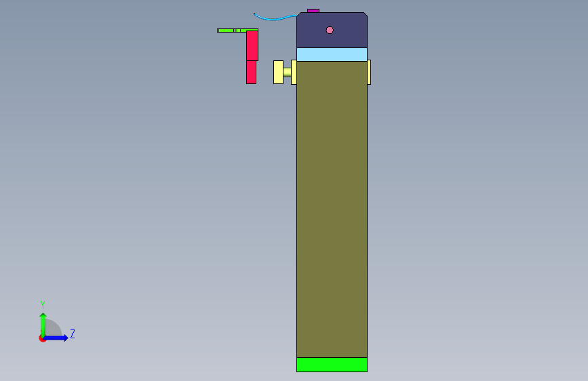
Task: Select the large olive rectangular body
Action: (332, 209)
